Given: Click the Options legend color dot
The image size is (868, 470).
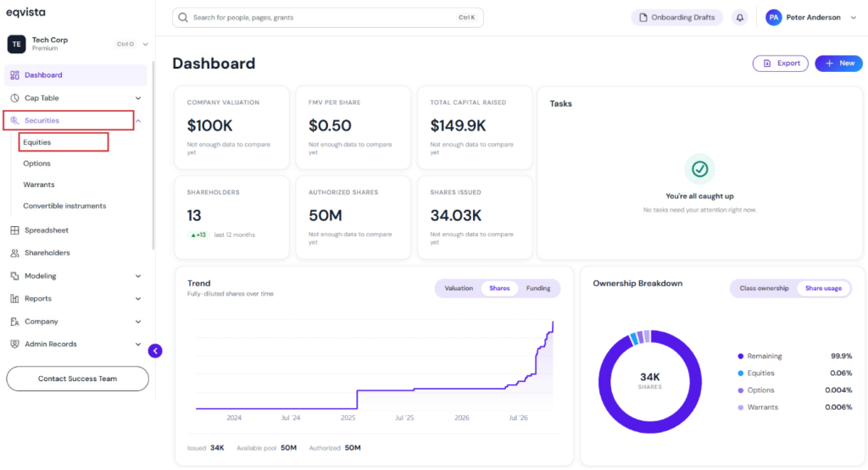Looking at the screenshot, I should (741, 390).
